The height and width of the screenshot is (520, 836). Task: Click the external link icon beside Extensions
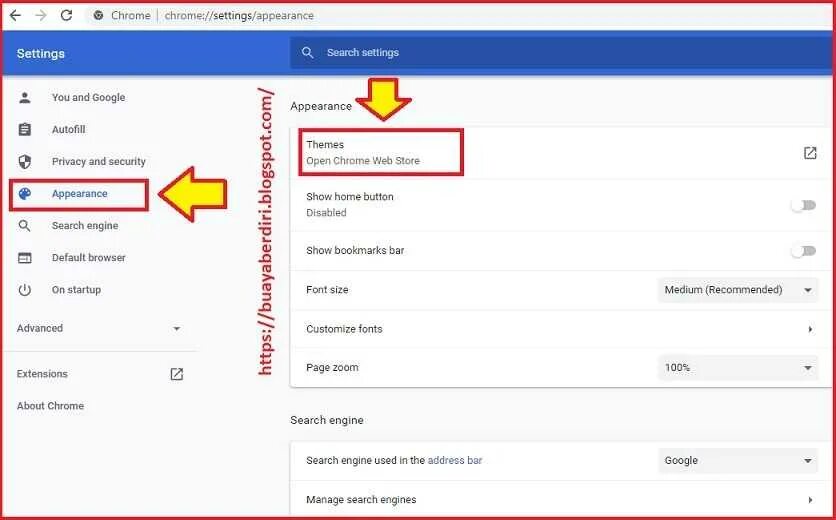176,374
